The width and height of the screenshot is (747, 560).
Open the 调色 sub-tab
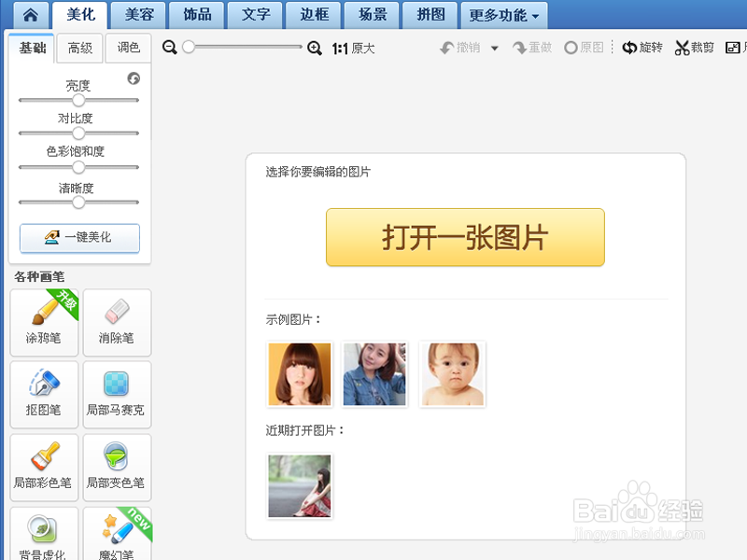(128, 48)
